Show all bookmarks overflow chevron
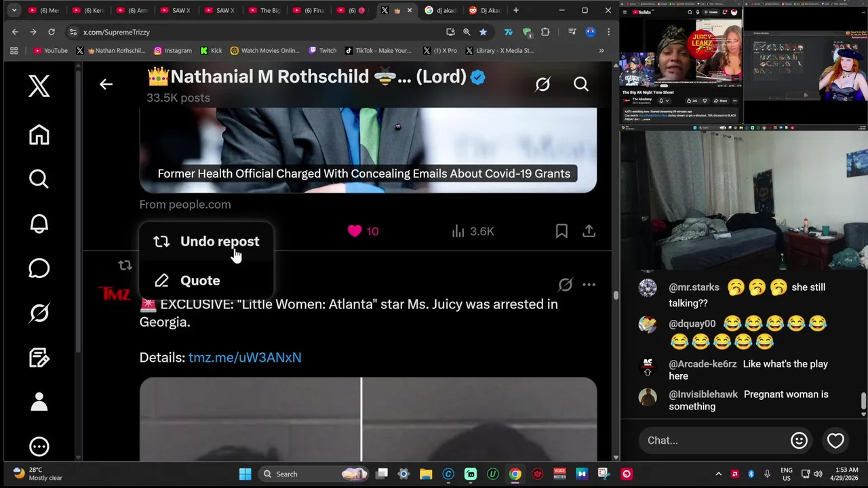Screen dimensions: 868x488 coord(601,50)
